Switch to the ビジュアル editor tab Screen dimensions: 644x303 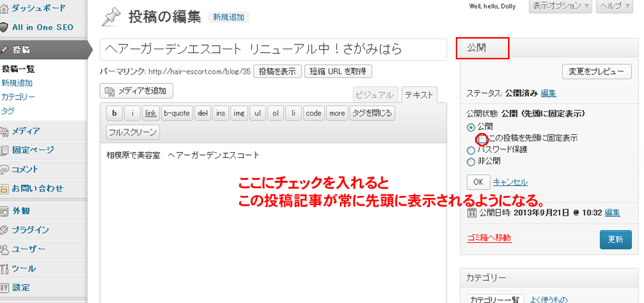375,95
